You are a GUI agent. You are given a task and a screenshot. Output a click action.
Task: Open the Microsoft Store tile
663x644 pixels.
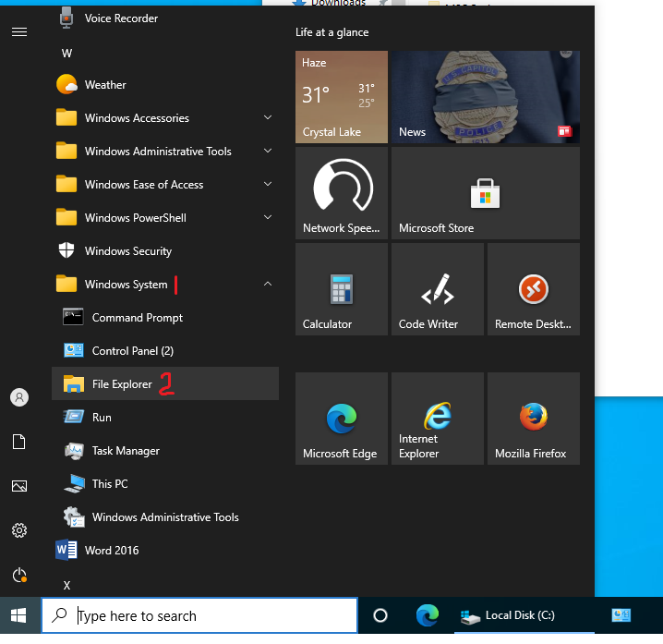(x=486, y=193)
